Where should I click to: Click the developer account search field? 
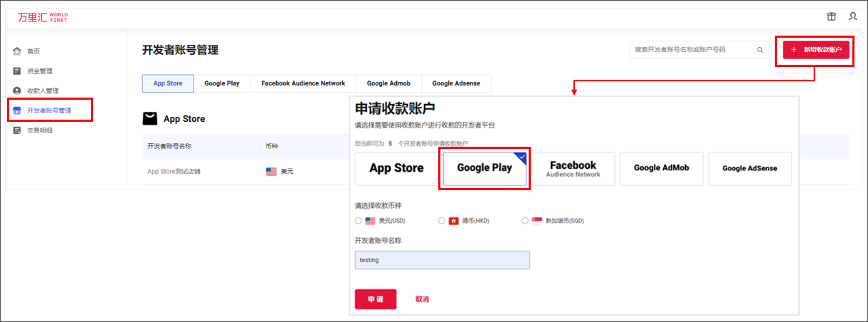click(x=699, y=50)
